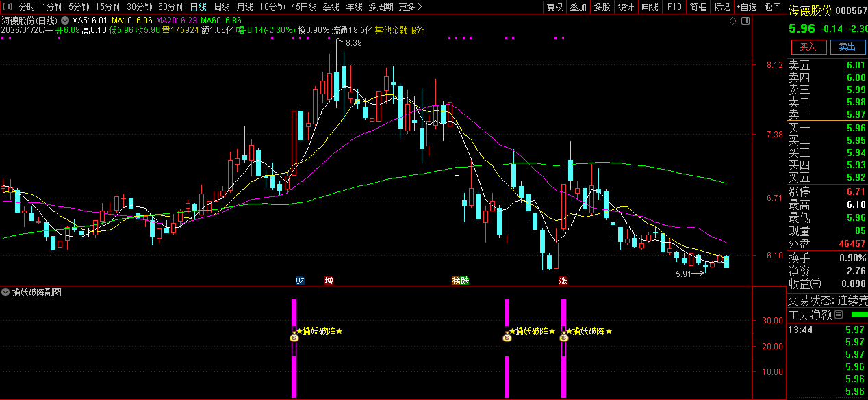Click the square window icon beside the diamond
The image size is (868, 400).
coord(745,21)
